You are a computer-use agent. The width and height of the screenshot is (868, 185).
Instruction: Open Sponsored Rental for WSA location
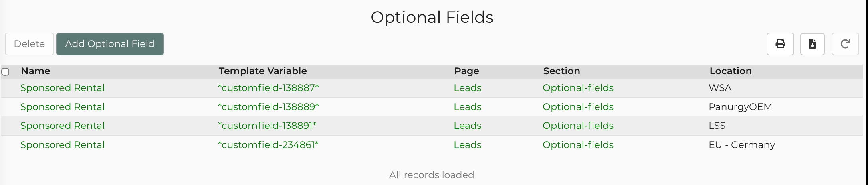[x=62, y=88]
